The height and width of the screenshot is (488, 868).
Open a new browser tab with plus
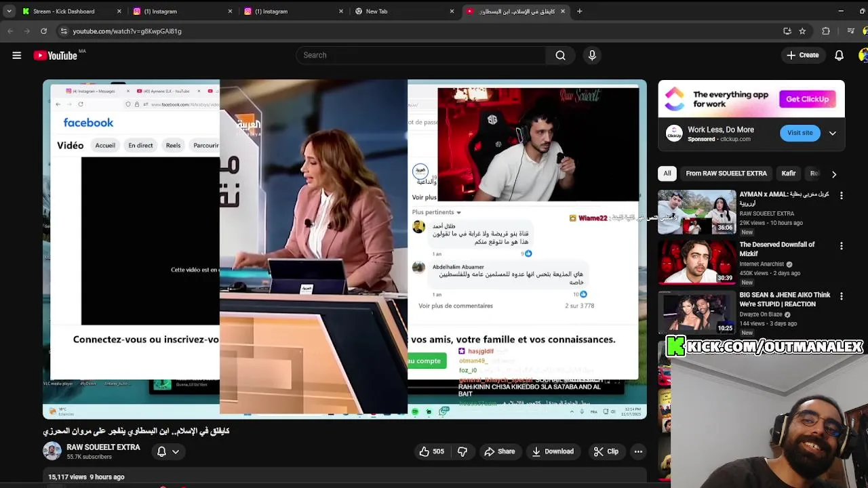579,12
